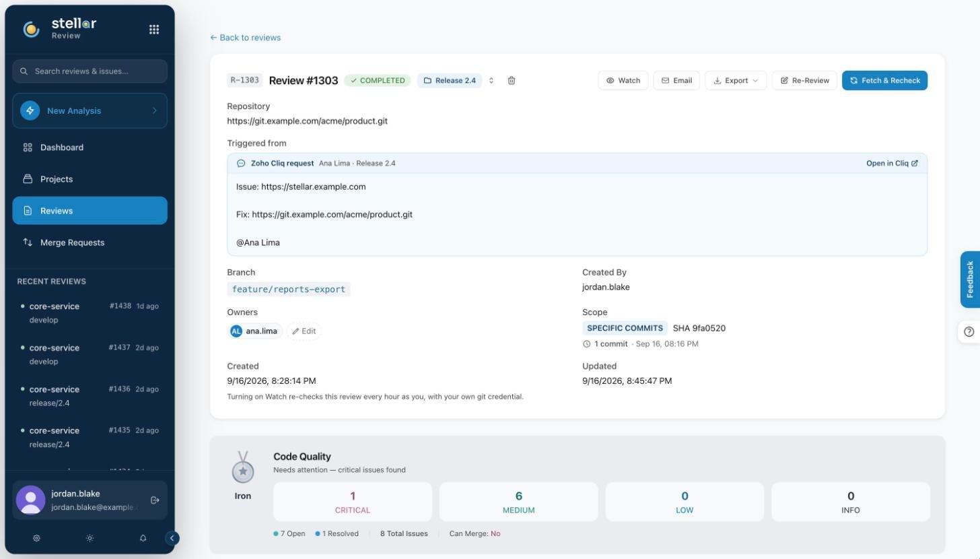This screenshot has width=980, height=559.
Task: Delete Review #1303 with the trash icon
Action: point(512,81)
